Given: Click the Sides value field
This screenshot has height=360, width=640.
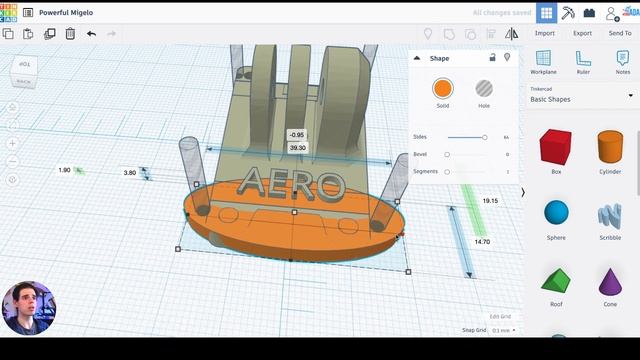Looking at the screenshot, I should (x=506, y=138).
